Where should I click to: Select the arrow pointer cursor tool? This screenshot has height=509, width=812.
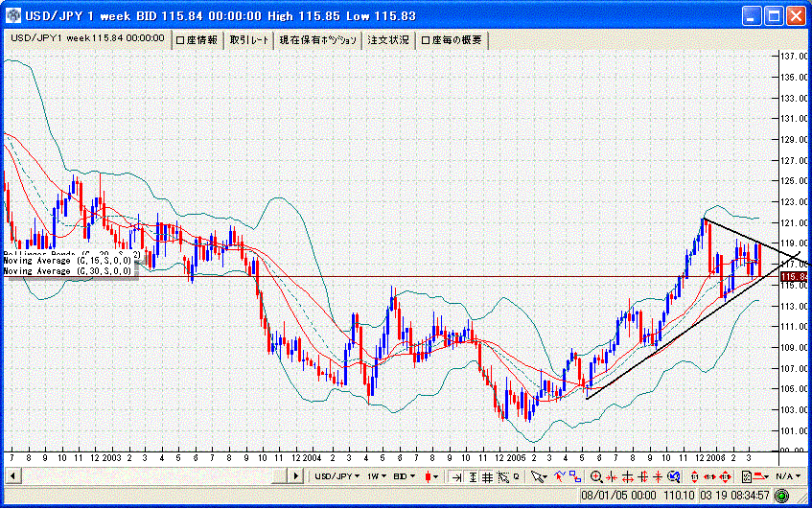coord(538,476)
